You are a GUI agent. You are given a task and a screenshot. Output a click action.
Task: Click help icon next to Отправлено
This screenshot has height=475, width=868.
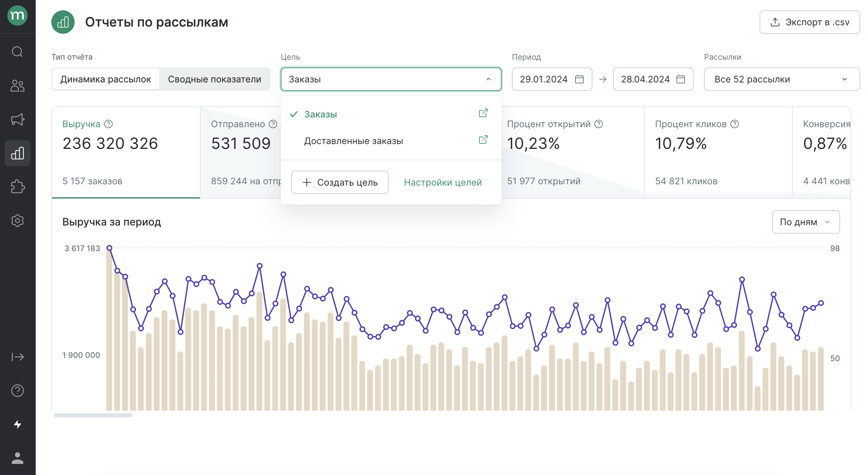[x=273, y=124]
